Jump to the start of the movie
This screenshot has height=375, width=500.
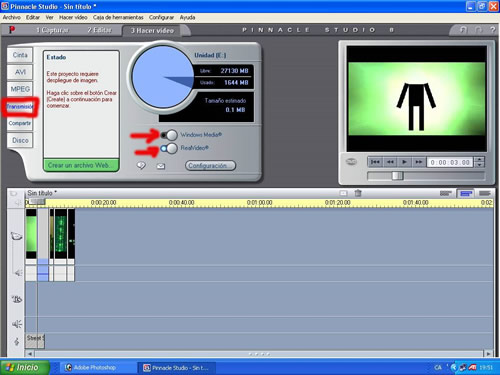375,162
